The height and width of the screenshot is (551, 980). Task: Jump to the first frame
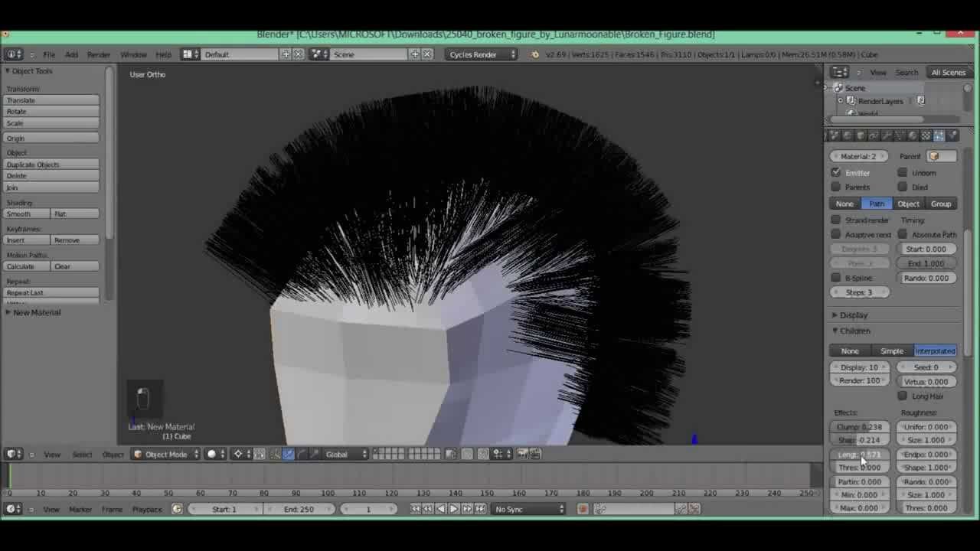415,509
